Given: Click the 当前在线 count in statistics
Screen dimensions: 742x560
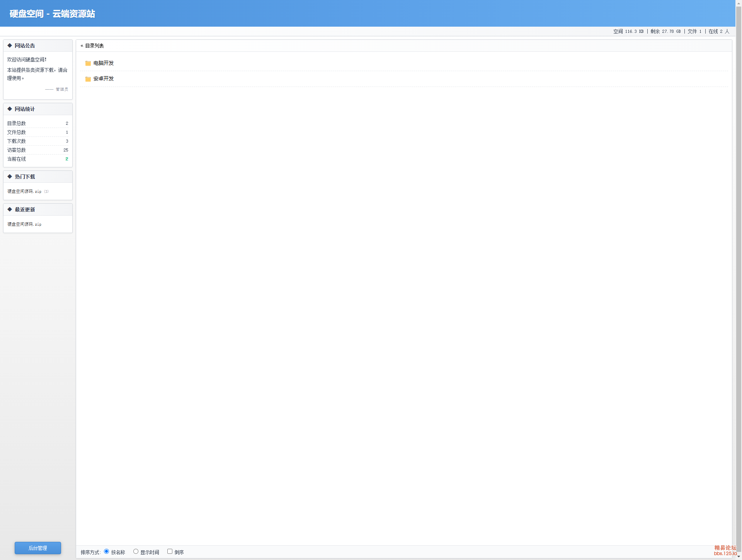Looking at the screenshot, I should point(67,159).
